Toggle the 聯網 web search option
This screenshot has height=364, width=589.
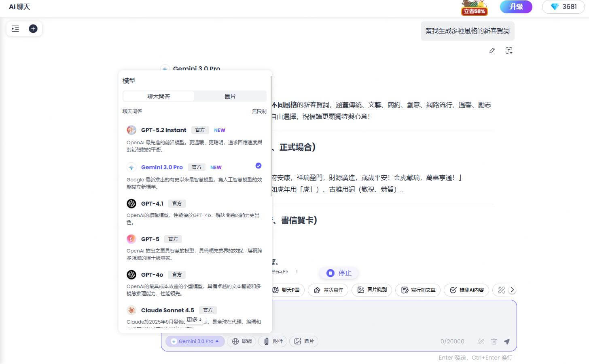click(242, 341)
